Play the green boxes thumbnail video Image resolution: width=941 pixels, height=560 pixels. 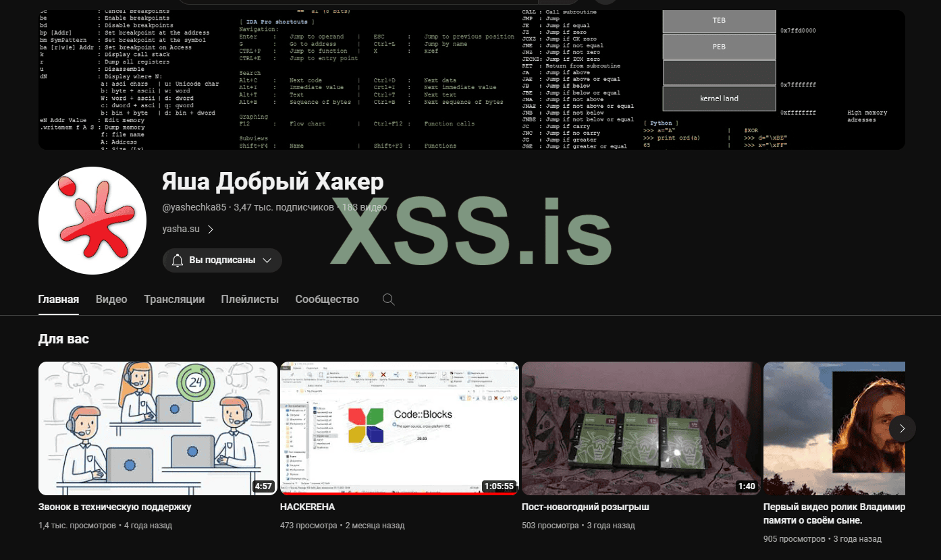pyautogui.click(x=641, y=428)
